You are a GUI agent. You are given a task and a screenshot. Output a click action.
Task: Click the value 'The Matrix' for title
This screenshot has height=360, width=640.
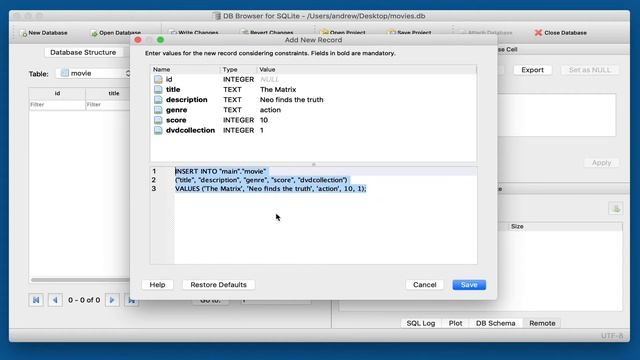(x=278, y=89)
